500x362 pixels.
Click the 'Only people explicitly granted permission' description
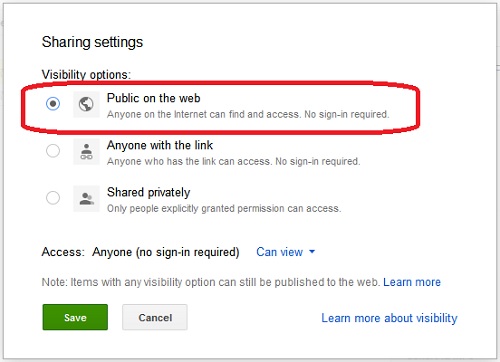click(224, 208)
